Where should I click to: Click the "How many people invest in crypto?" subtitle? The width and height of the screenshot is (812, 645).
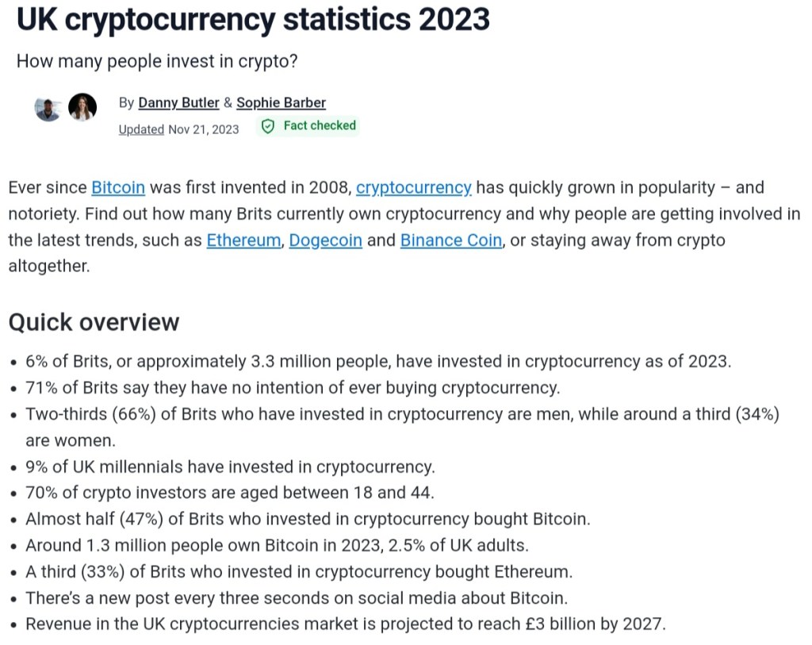(157, 61)
